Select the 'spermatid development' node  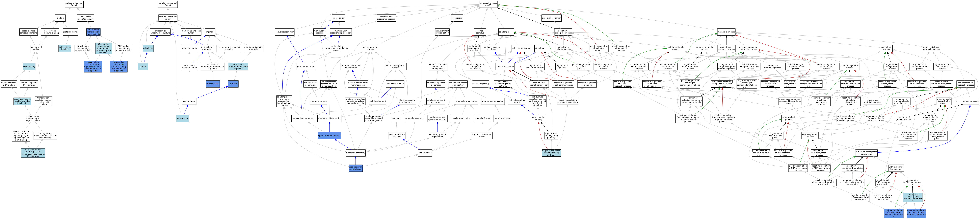(x=329, y=136)
